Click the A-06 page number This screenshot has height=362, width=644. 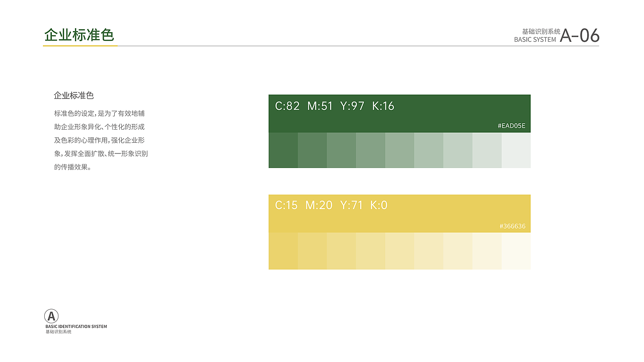click(x=580, y=36)
